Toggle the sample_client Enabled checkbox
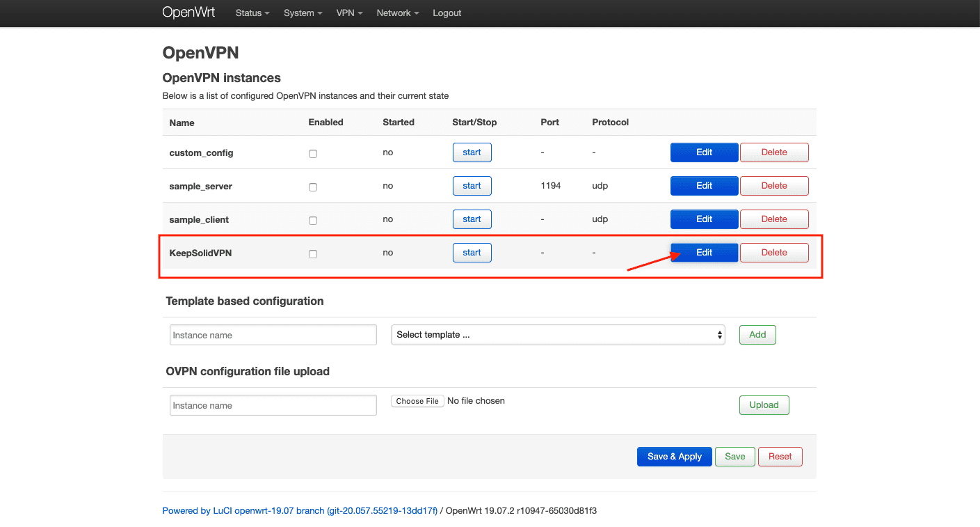 click(313, 221)
